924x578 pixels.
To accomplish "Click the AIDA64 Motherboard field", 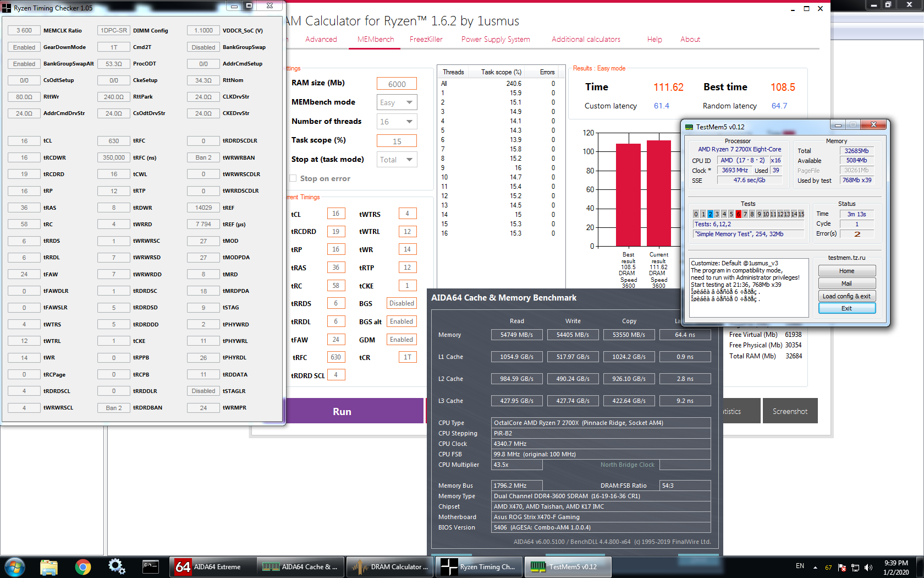I will 601,517.
